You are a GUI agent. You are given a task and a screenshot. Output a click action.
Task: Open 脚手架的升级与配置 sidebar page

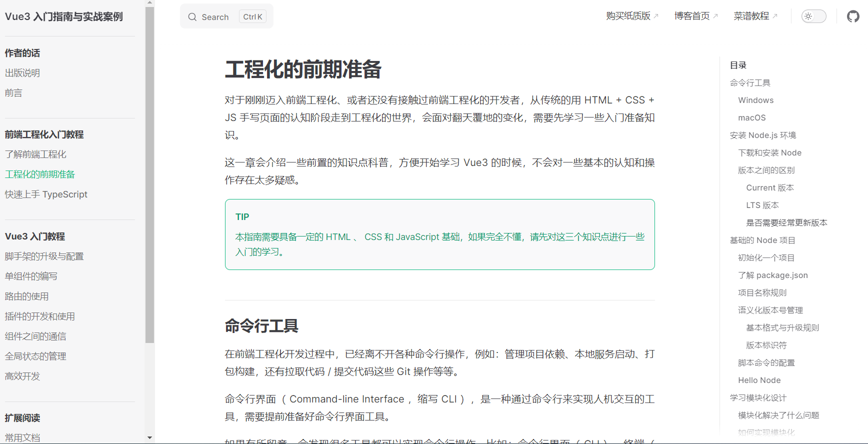point(44,256)
